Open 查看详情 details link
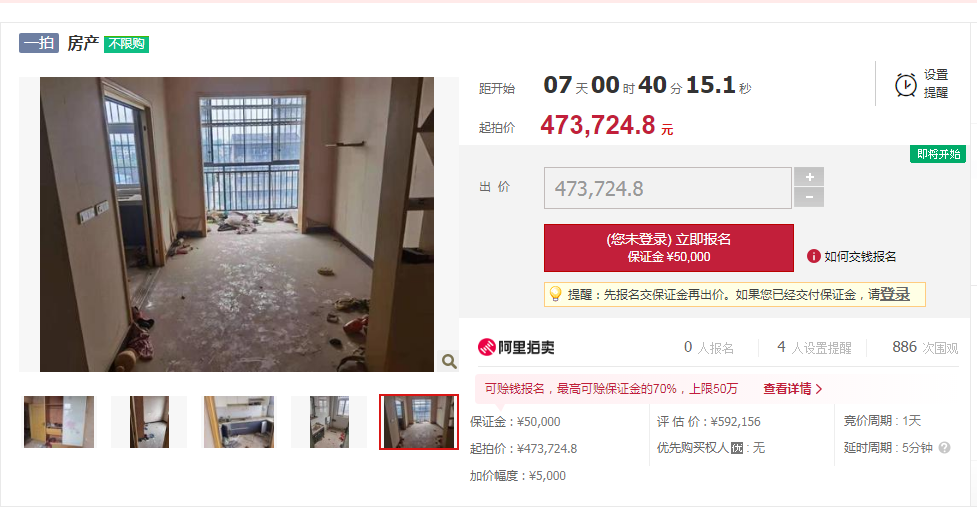This screenshot has width=977, height=513. (x=793, y=389)
